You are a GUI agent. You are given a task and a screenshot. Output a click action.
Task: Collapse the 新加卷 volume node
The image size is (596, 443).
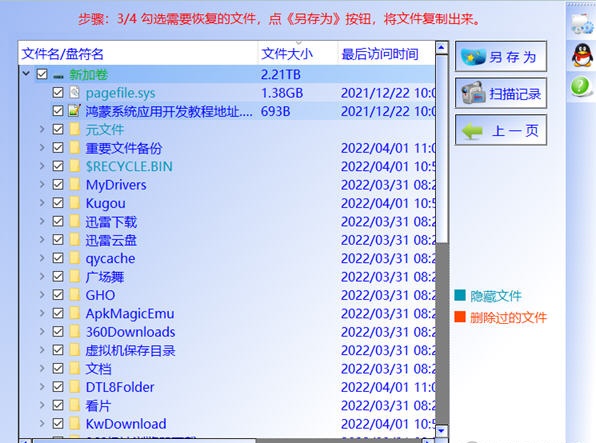26,73
